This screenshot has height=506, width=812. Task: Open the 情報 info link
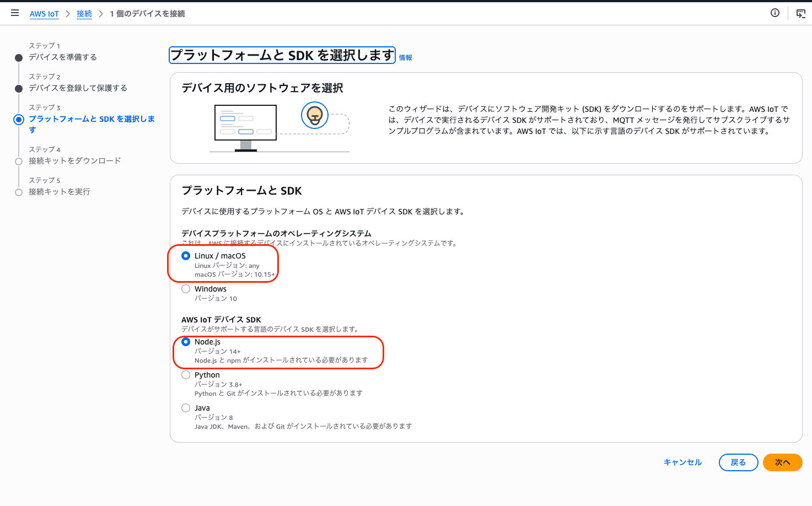[x=406, y=57]
